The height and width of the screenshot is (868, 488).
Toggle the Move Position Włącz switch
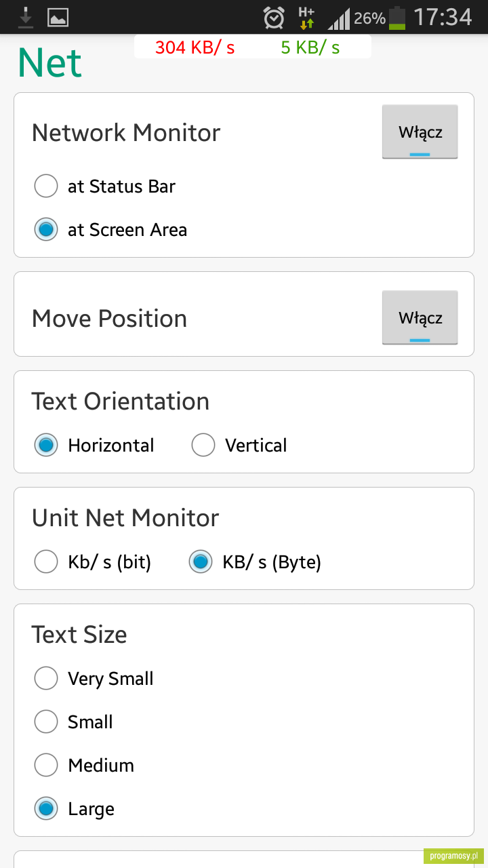(420, 317)
